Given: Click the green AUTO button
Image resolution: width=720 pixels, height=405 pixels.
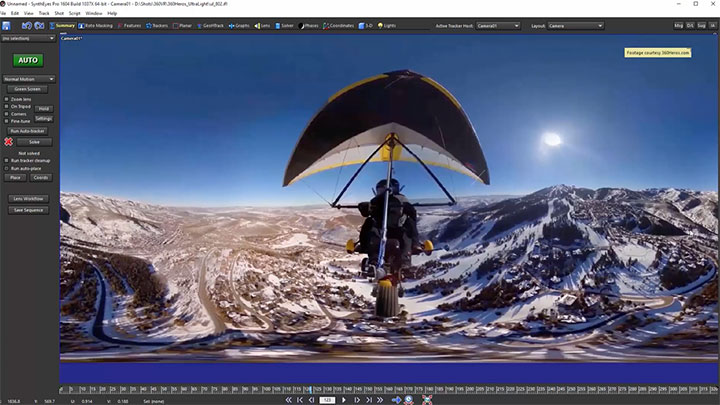Looking at the screenshot, I should [28, 60].
